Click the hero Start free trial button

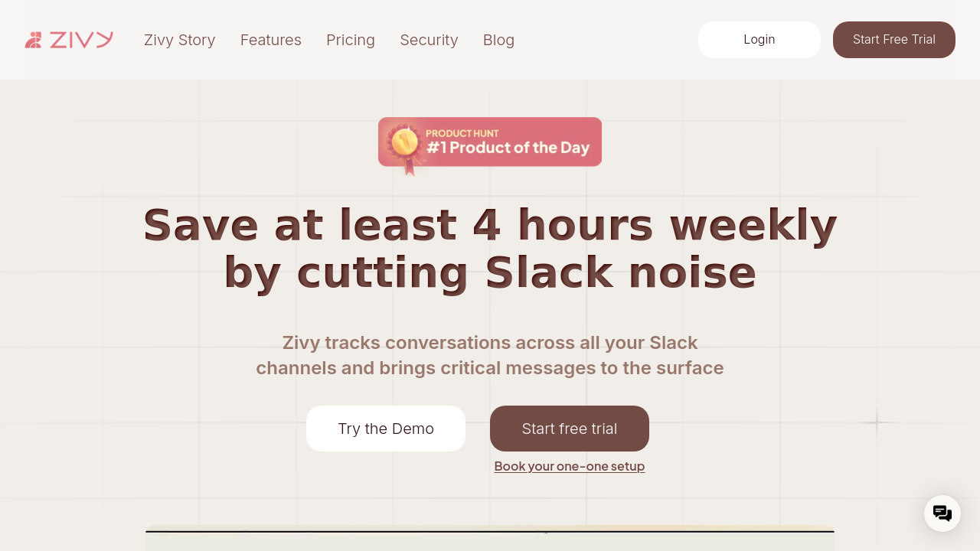pyautogui.click(x=570, y=429)
